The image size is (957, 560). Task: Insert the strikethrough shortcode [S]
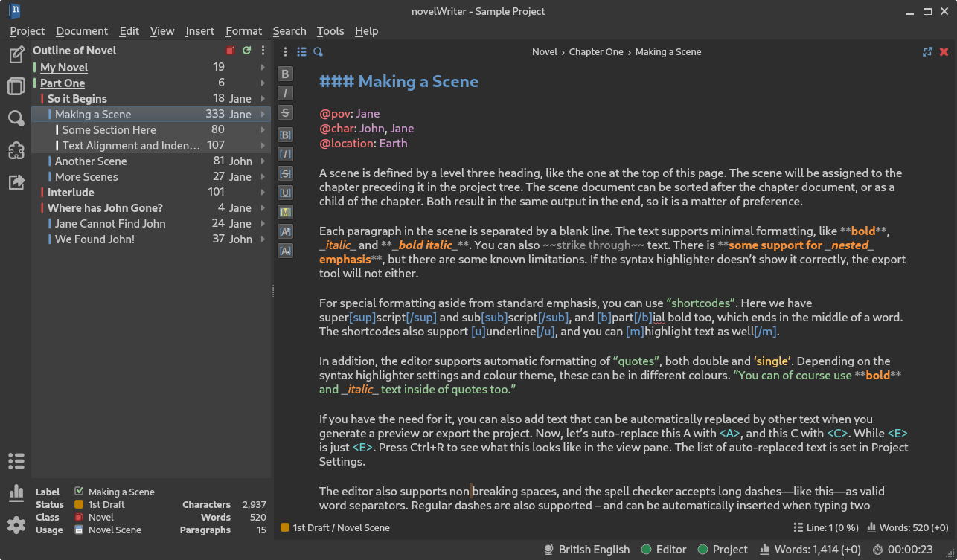pyautogui.click(x=285, y=173)
